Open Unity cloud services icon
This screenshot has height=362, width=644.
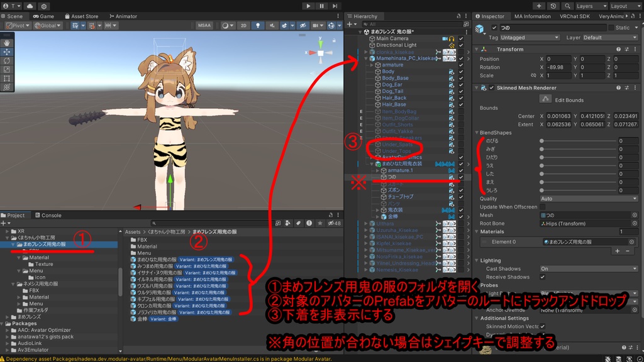[30, 6]
